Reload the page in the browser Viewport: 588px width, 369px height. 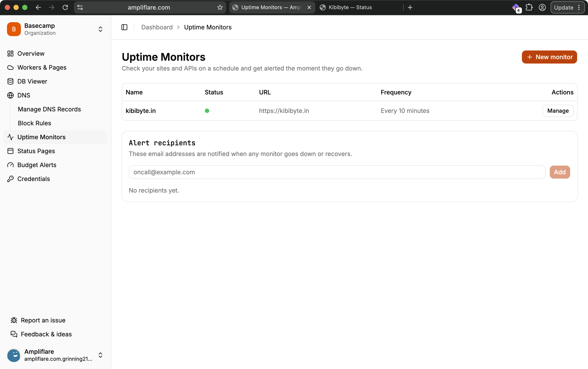65,7
